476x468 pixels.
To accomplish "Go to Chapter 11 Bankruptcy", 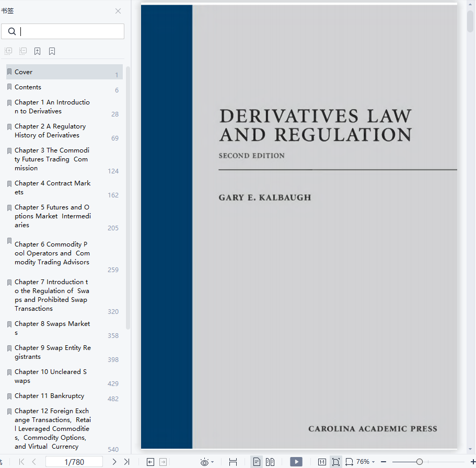I will pyautogui.click(x=64, y=396).
